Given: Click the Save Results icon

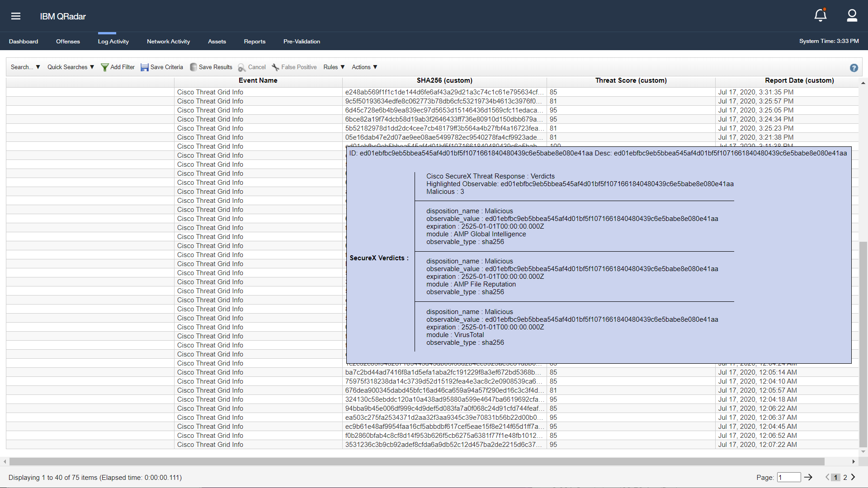Looking at the screenshot, I should point(193,67).
